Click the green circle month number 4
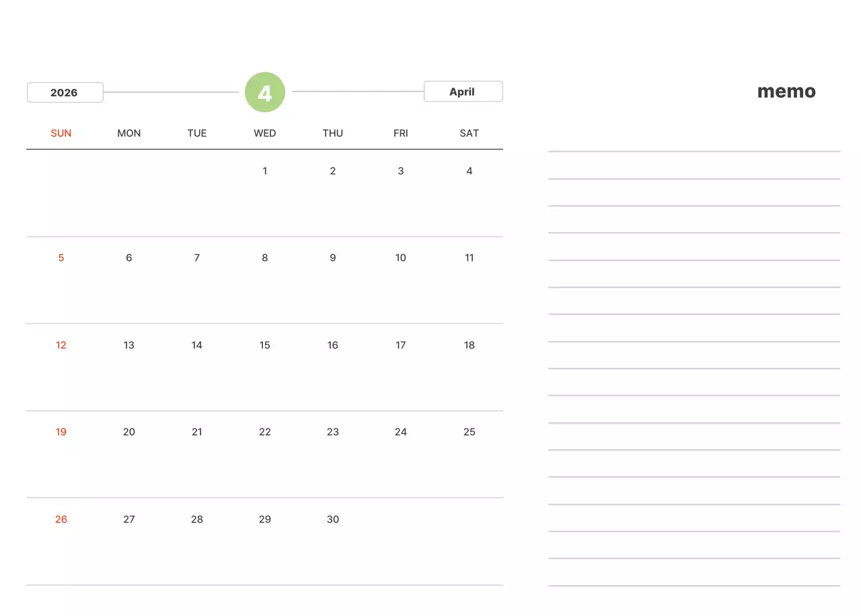 (x=265, y=92)
